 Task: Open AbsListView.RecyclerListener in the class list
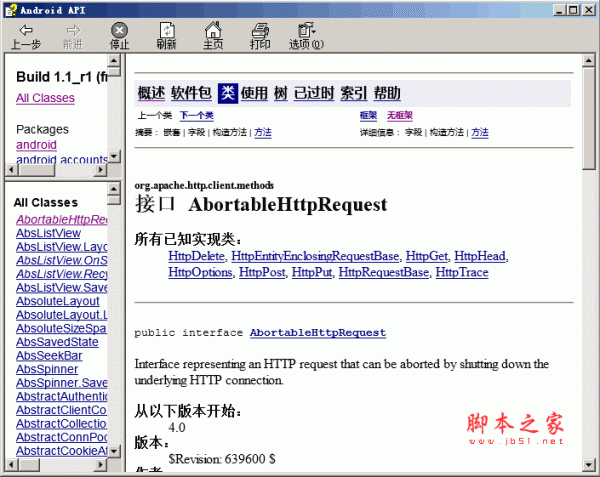pyautogui.click(x=62, y=274)
